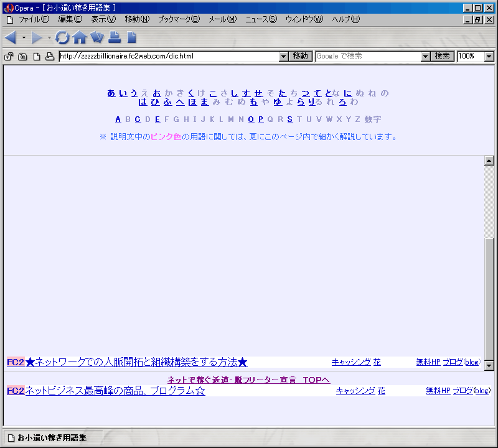The image size is (498, 448).
Task: Open the ネットで稼ぐ近道 TOPへ link
Action: click(248, 380)
